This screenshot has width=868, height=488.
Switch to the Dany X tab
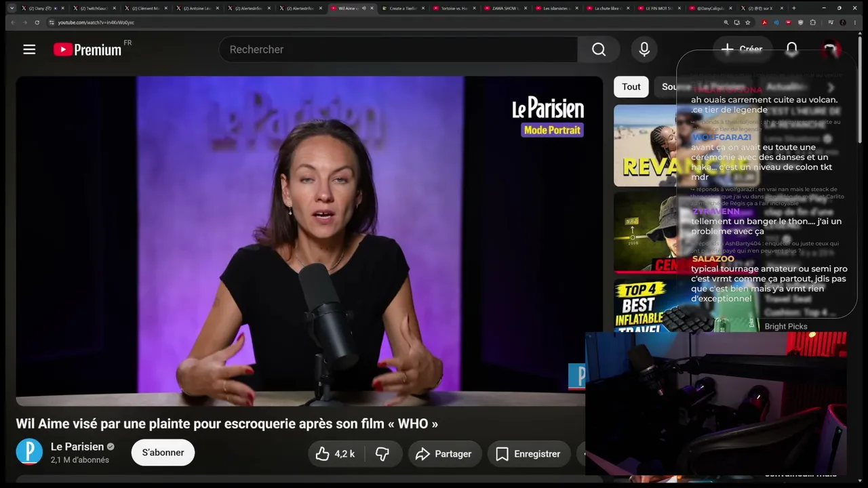click(41, 8)
